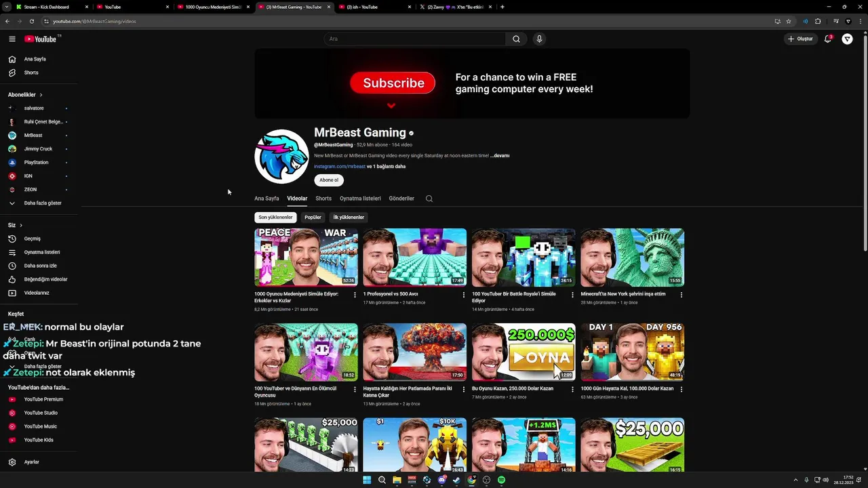
Task: Open instagram.com/mrbeast link
Action: 340,167
